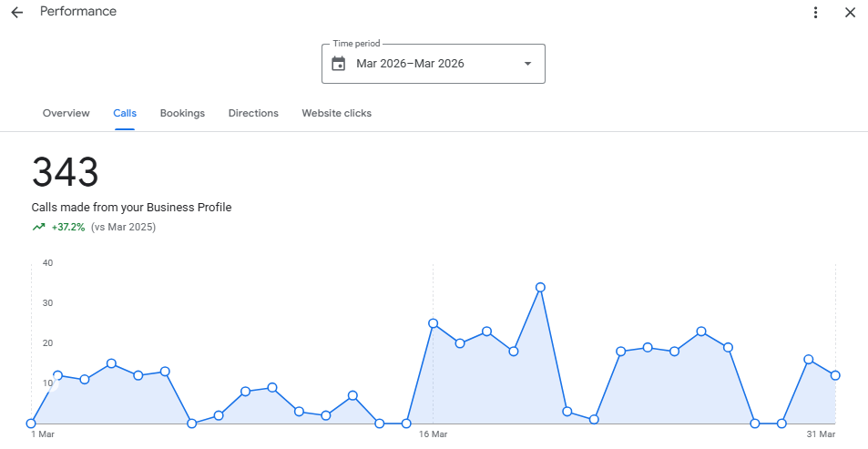Click 'Calls made from your Business Profile' text
The image size is (868, 449).
pyautogui.click(x=131, y=208)
